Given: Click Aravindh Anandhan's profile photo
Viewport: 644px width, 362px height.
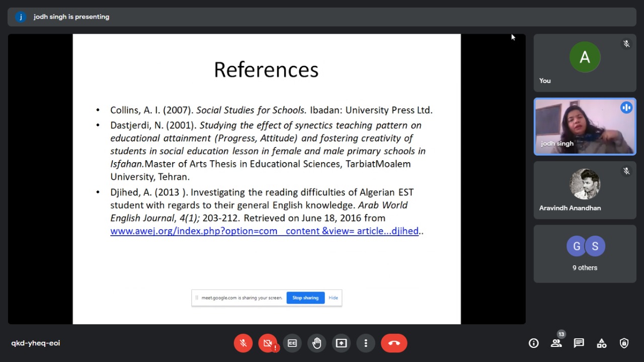Looking at the screenshot, I should pos(585,184).
